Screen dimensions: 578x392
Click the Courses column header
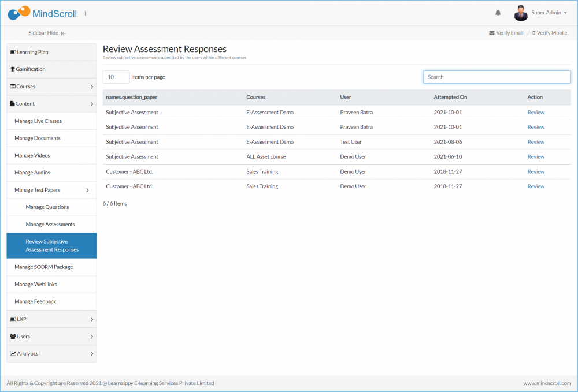(x=256, y=97)
